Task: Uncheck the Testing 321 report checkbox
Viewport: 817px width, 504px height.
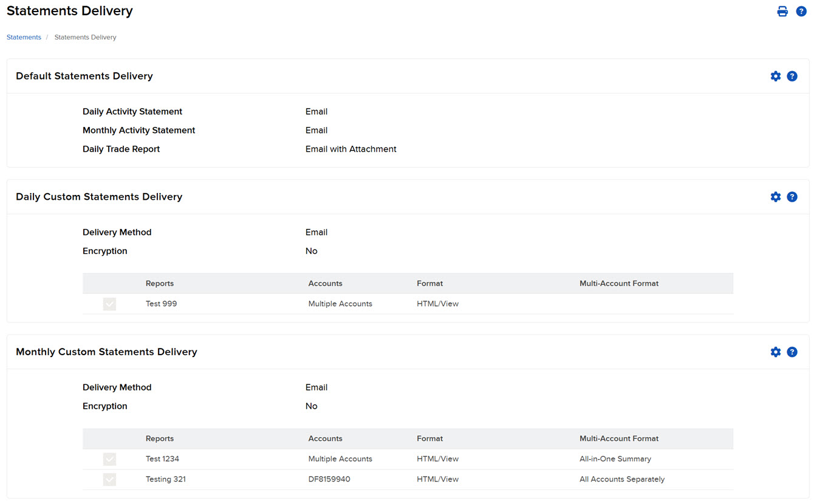Action: [109, 479]
